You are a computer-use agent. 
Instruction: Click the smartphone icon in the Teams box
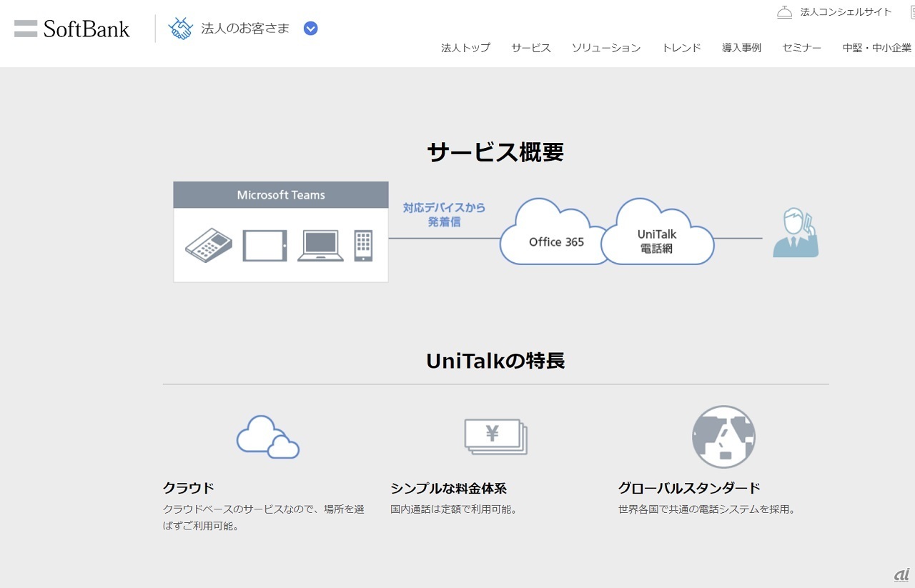point(363,246)
